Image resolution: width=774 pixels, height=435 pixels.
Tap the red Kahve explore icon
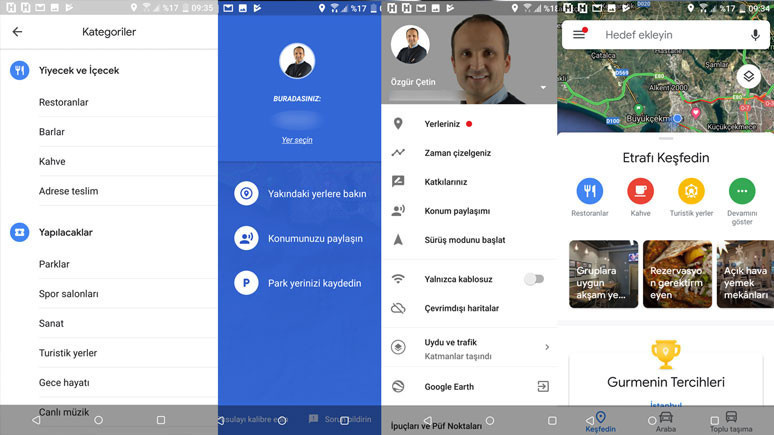(640, 191)
